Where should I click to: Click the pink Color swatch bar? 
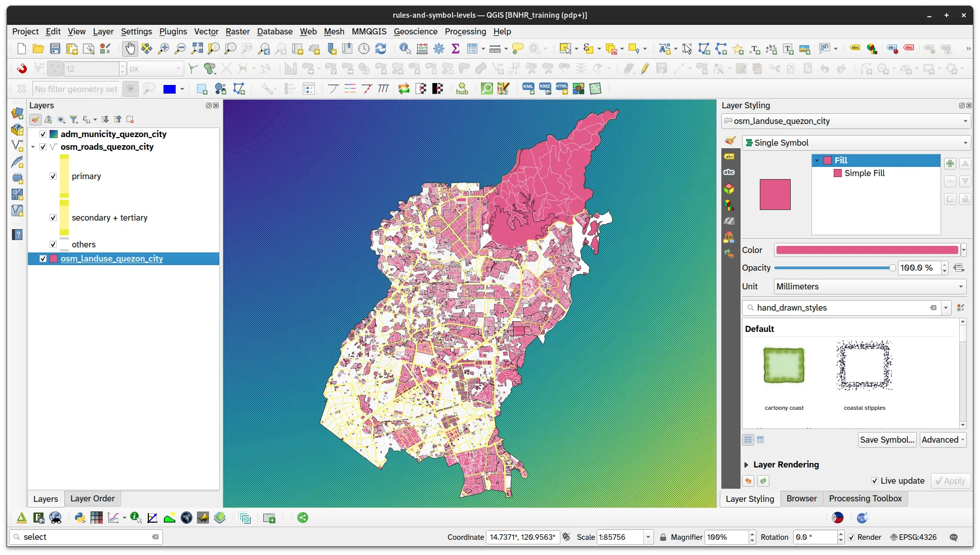867,250
